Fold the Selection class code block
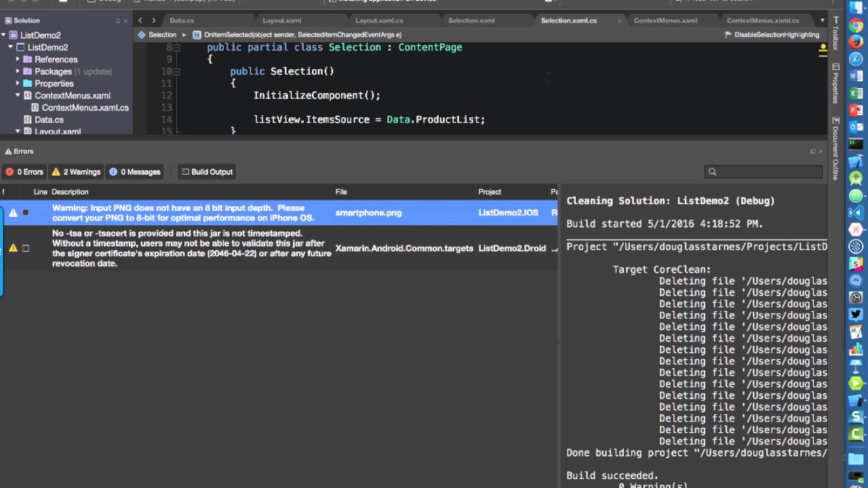868x488 pixels. (177, 47)
